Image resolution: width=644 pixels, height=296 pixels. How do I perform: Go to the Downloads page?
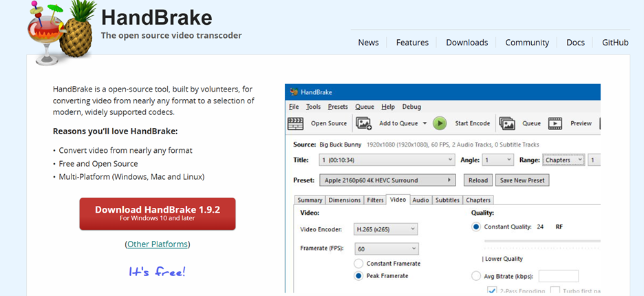coord(467,43)
